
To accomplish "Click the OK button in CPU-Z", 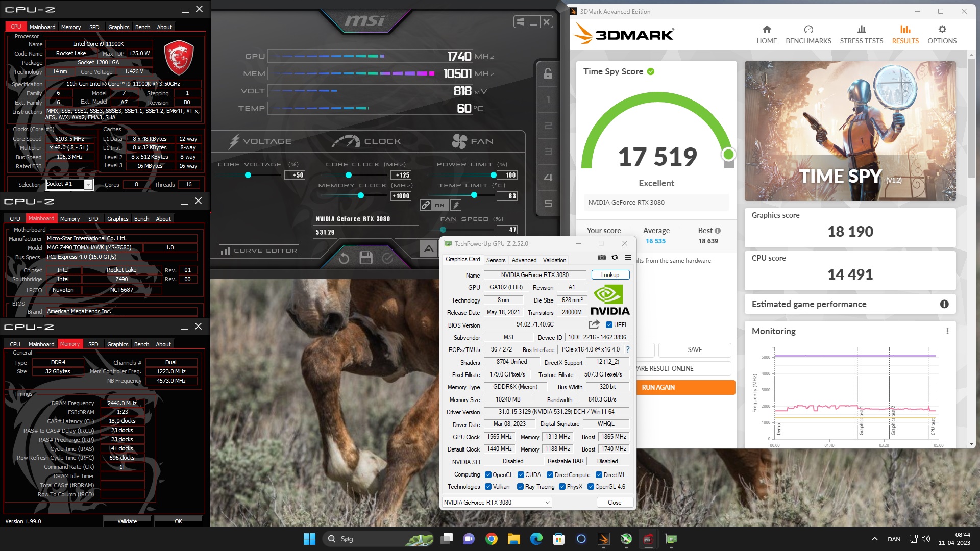I will tap(178, 521).
